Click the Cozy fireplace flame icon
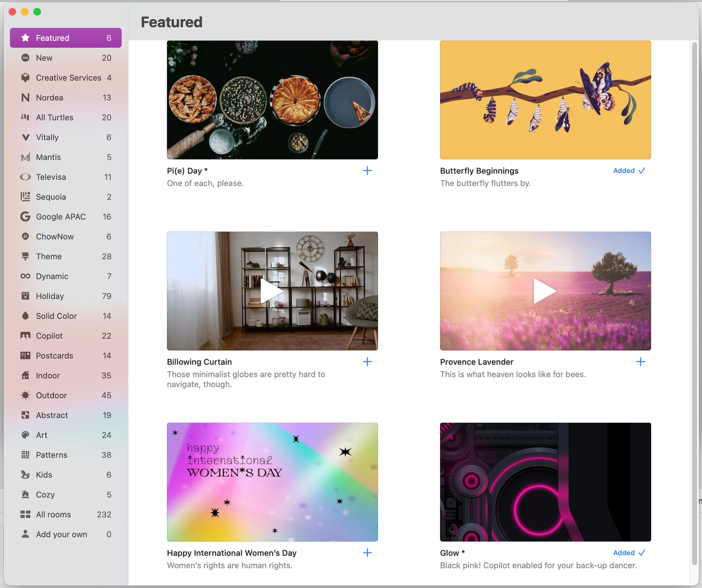Image resolution: width=702 pixels, height=588 pixels. tap(25, 495)
